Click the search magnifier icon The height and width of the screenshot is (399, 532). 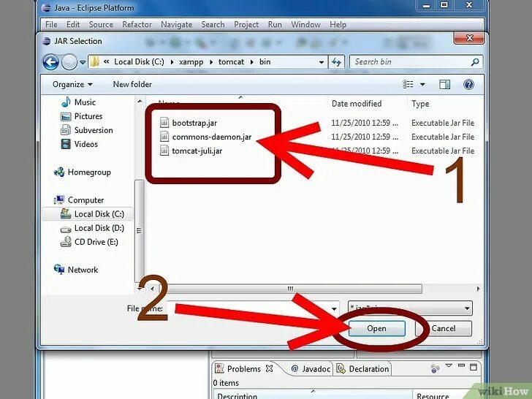tap(475, 61)
